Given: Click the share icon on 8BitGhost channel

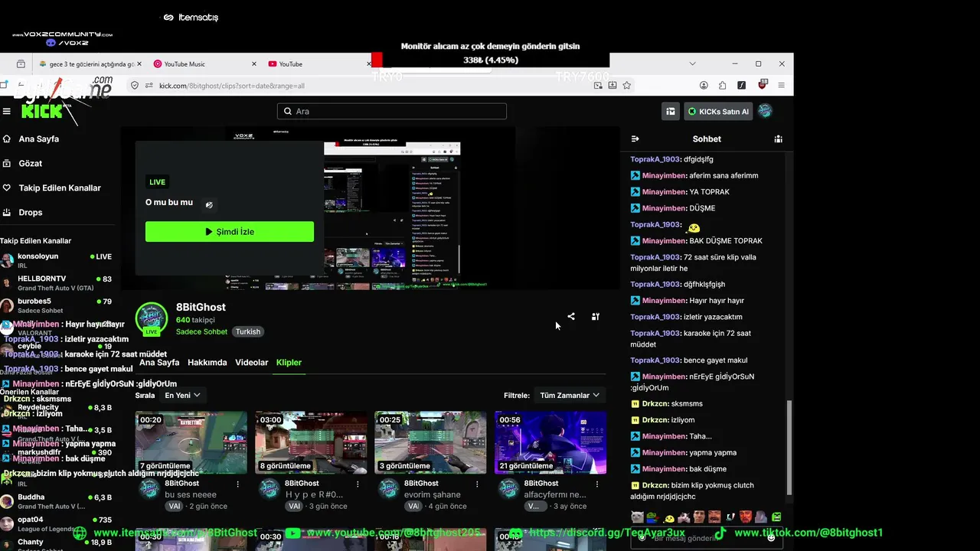Looking at the screenshot, I should point(571,316).
